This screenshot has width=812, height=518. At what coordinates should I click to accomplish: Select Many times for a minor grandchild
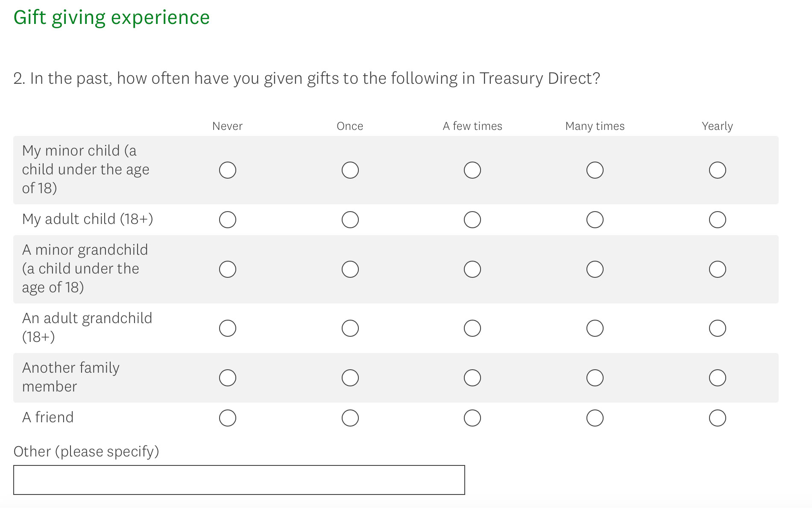pyautogui.click(x=595, y=269)
